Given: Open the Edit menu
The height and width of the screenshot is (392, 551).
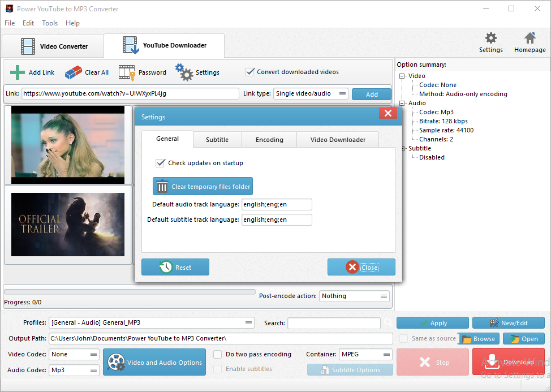Looking at the screenshot, I should (x=28, y=23).
